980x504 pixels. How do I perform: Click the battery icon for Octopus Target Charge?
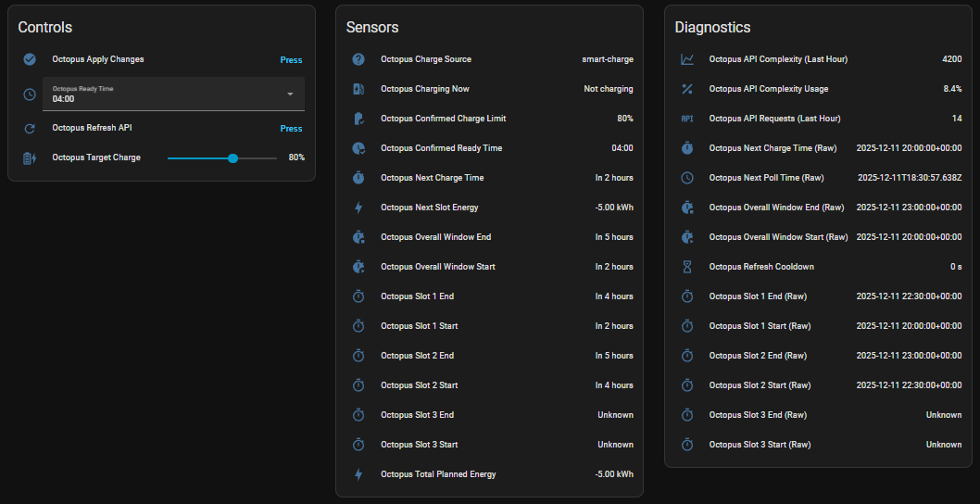(30, 158)
